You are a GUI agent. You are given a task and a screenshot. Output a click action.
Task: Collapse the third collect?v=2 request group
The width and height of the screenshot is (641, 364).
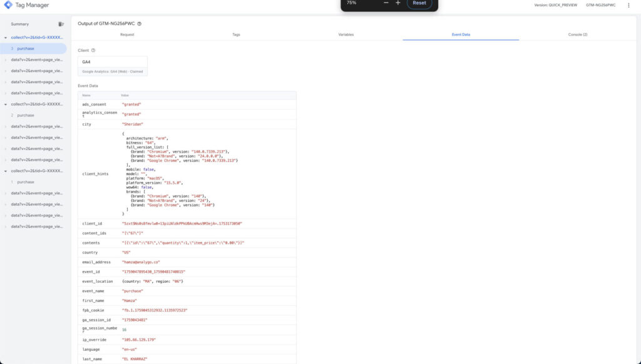coord(5,171)
